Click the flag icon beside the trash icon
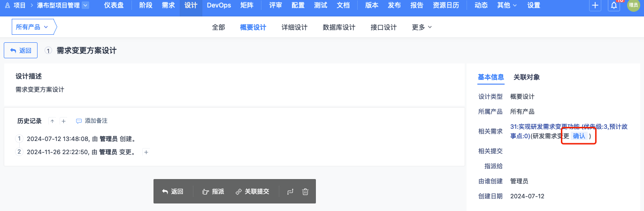 tap(290, 191)
